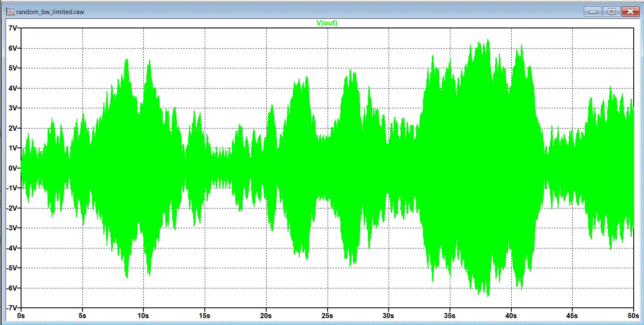Click the -4V vertical axis label
The width and height of the screenshot is (644, 325).
11,248
